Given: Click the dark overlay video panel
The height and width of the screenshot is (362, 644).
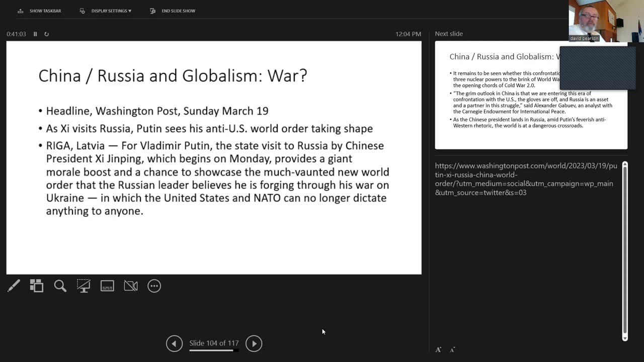Looking at the screenshot, I should coord(598,68).
